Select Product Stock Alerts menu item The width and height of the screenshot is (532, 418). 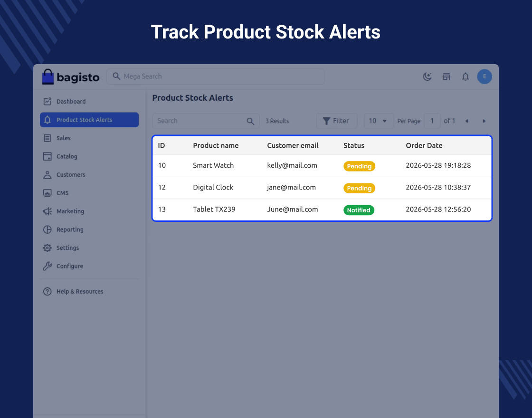click(89, 120)
